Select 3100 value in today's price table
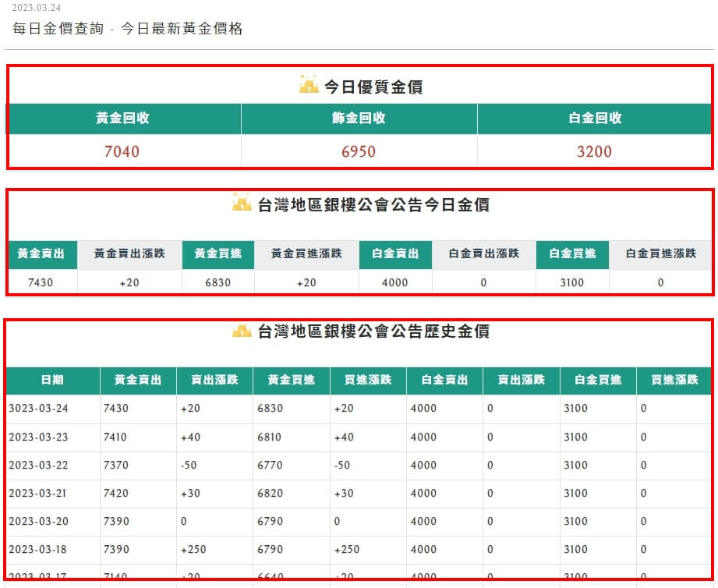 (x=572, y=282)
